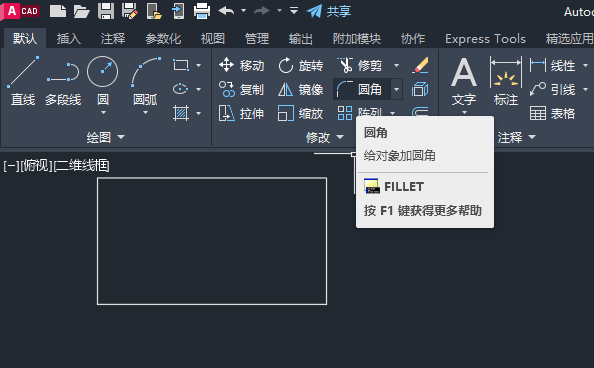Select the 修剪 trim tool
594x368 pixels.
360,66
